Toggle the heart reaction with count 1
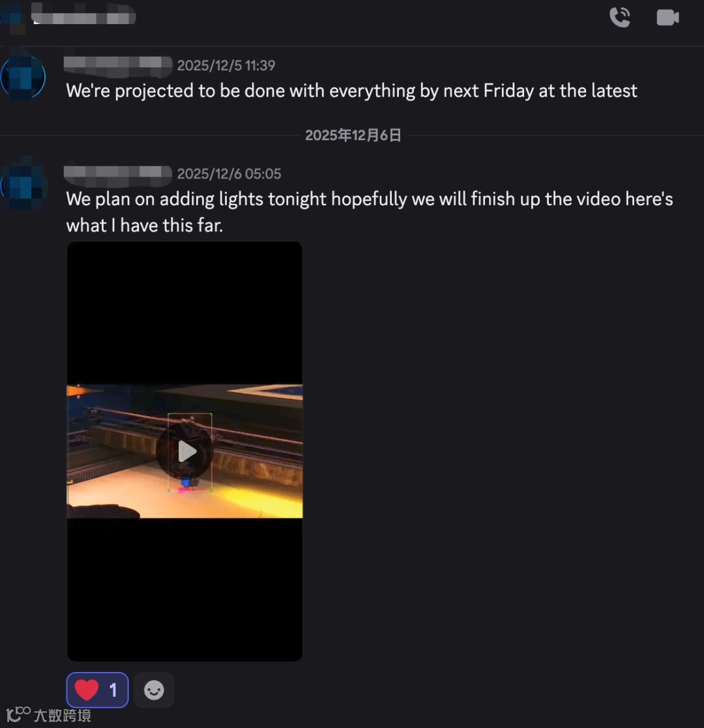This screenshot has width=704, height=728. point(98,690)
